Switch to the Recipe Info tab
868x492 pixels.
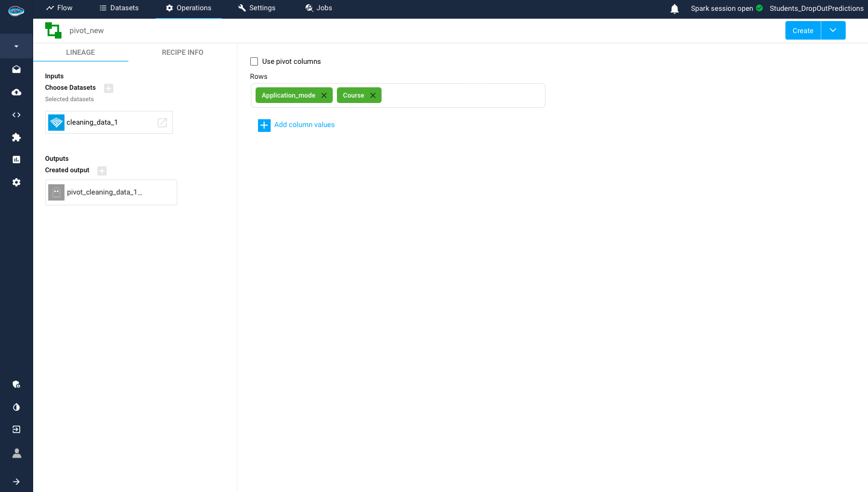(x=182, y=52)
